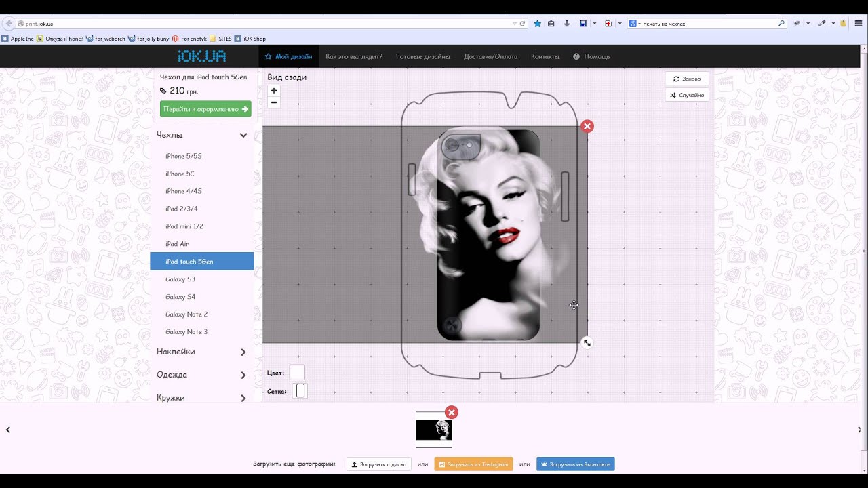
Task: Delete the uploaded thumbnail with red X
Action: click(452, 412)
